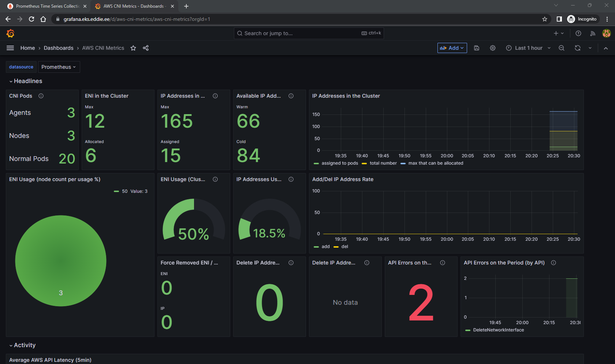615x364 pixels.
Task: Open Average AWS API Latency panel title
Action: (50, 360)
